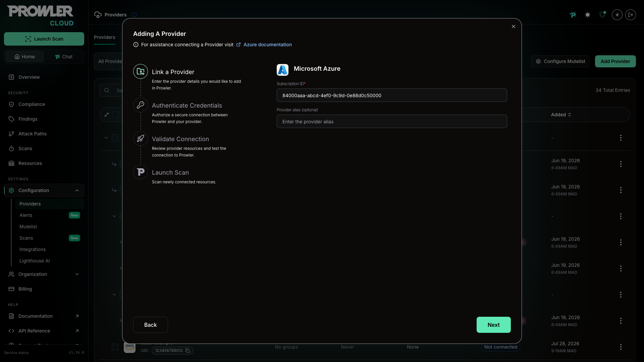Select Providers under Configuration
Image resolution: width=644 pixels, height=362 pixels.
pyautogui.click(x=50, y=204)
